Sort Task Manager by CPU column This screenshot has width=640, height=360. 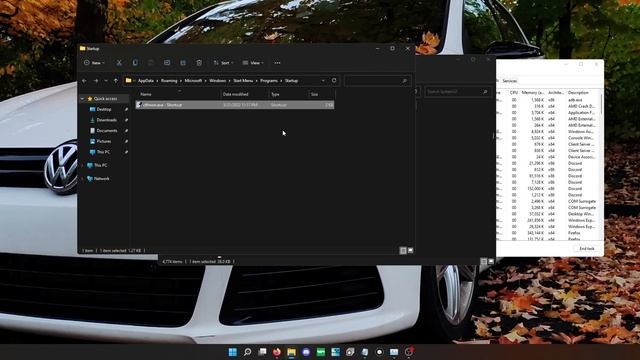[x=514, y=93]
